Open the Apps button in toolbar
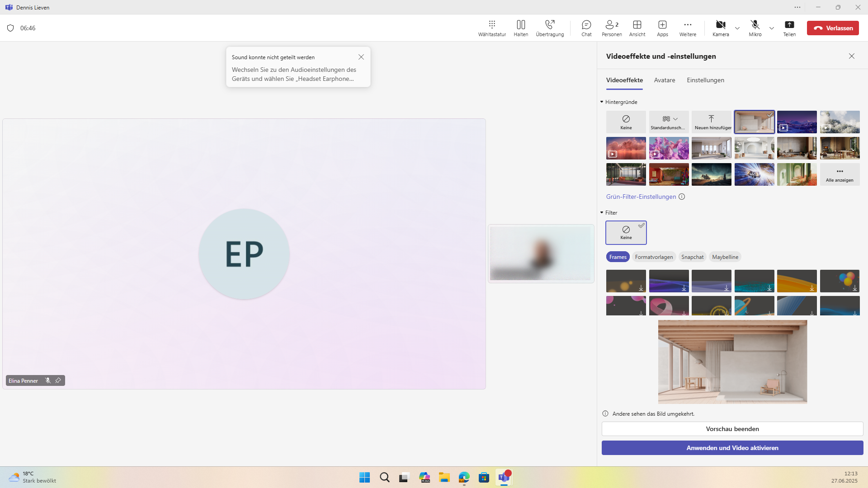Viewport: 868px width, 488px height. coord(662,28)
